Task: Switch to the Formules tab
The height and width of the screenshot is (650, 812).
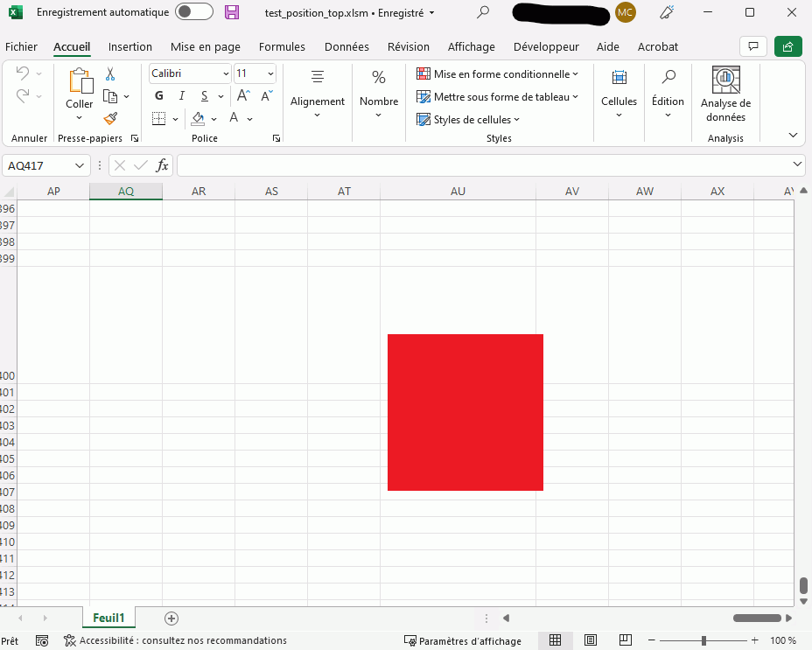Action: (x=282, y=47)
